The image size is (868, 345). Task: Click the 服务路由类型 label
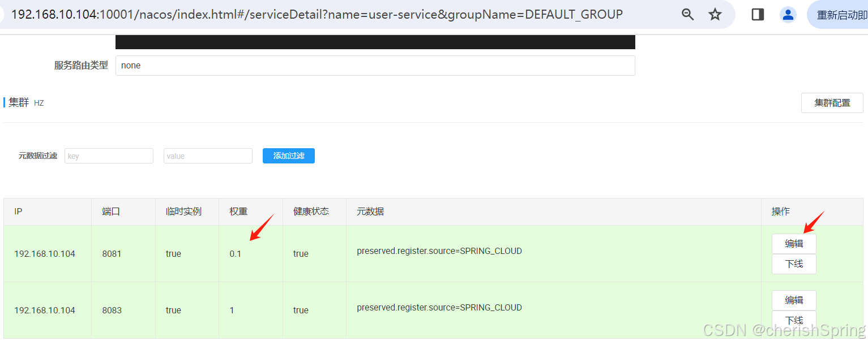click(x=81, y=66)
